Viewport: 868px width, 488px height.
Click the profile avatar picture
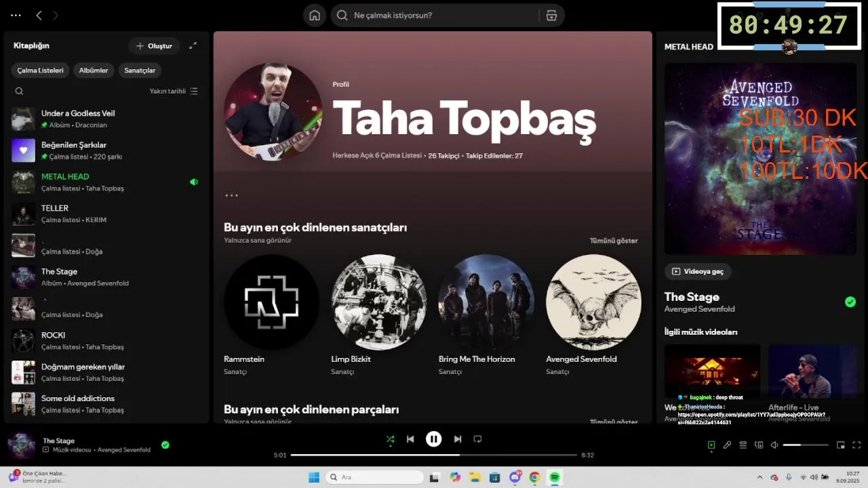(x=273, y=112)
